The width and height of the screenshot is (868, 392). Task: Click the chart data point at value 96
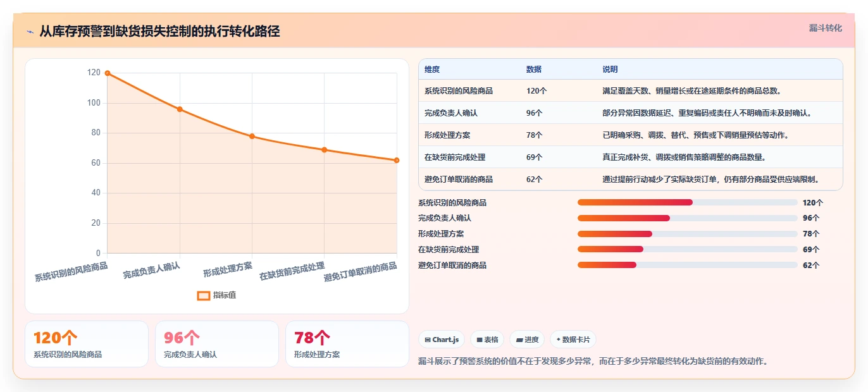180,109
